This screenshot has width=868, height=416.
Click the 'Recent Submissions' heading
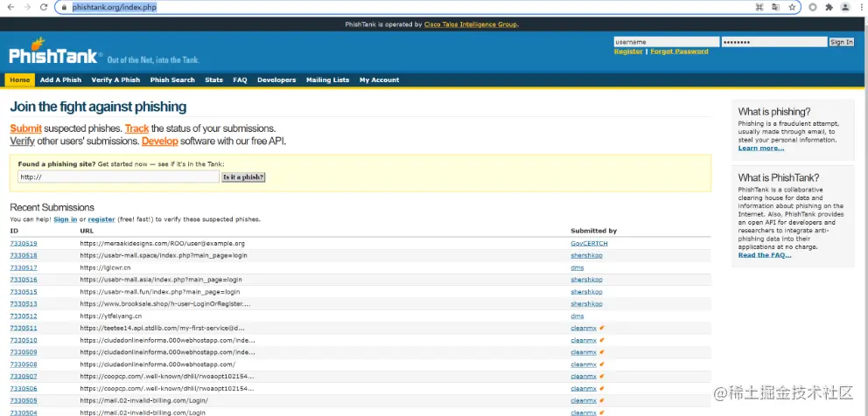click(x=52, y=207)
